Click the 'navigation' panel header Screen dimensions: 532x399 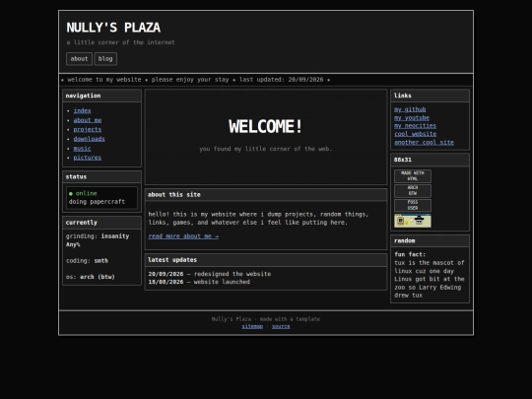[101, 96]
